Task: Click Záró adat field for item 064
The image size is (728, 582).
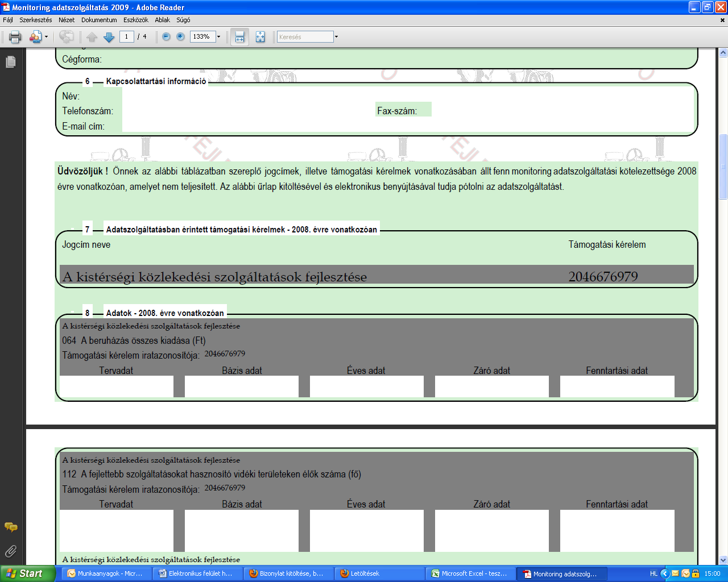Action: coord(492,386)
